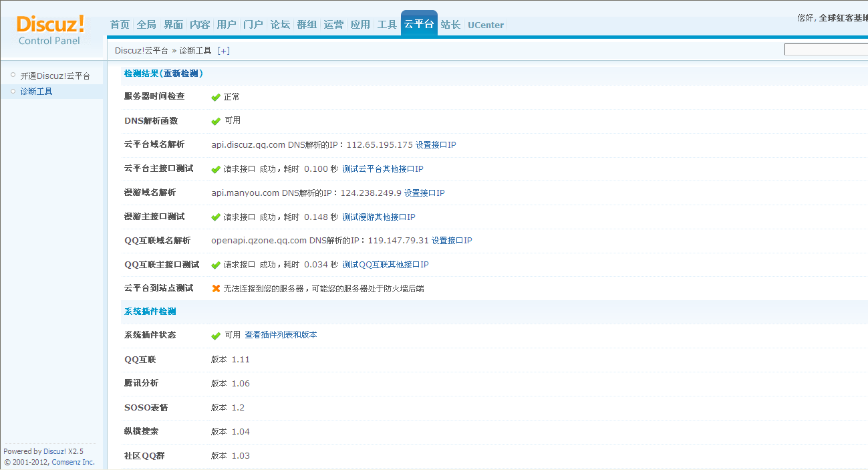868x470 pixels.
Task: Click 测试QQ互联其他接口IP link
Action: click(386, 265)
